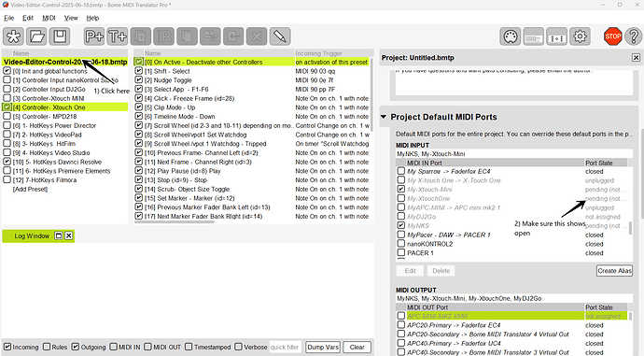
Task: Toggle the Log Window dock button
Action: pos(59,236)
